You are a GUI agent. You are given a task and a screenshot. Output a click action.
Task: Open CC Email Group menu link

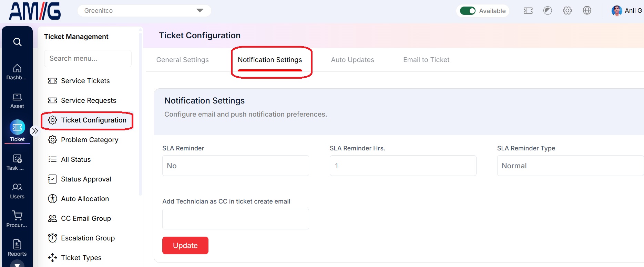point(86,218)
